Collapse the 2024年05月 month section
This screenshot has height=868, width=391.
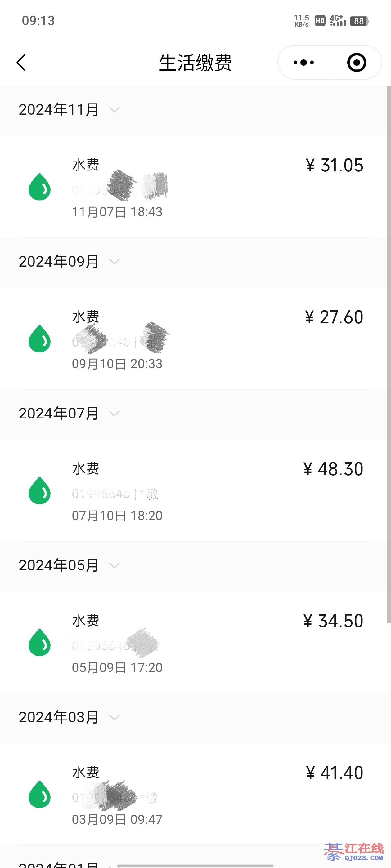(x=115, y=565)
